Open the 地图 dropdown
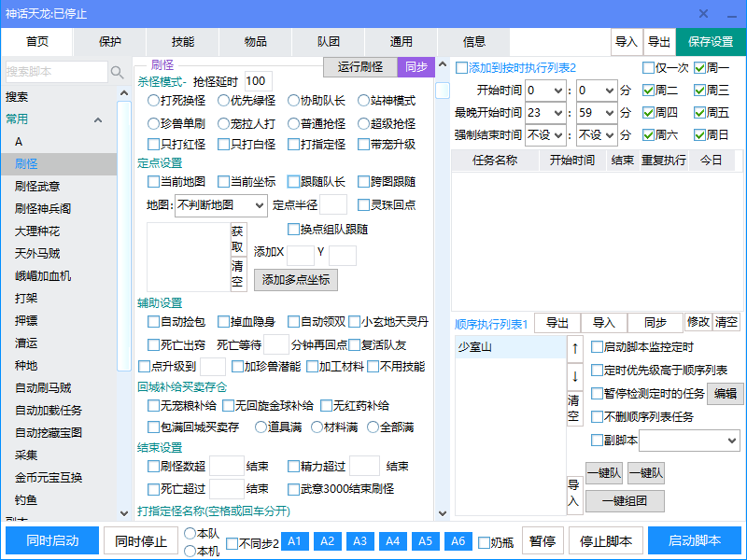Image resolution: width=747 pixels, height=560 pixels. tap(221, 205)
